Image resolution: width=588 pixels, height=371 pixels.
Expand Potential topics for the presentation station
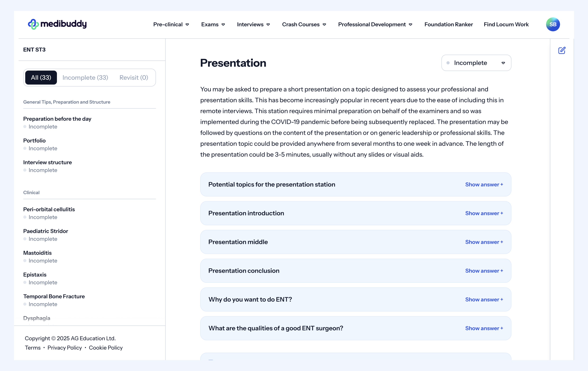(484, 185)
